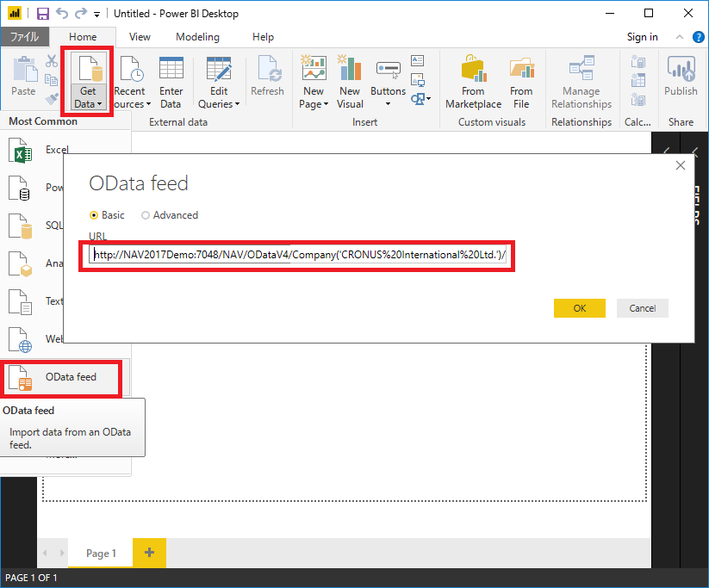Click the Format Painter brush icon

[51, 98]
